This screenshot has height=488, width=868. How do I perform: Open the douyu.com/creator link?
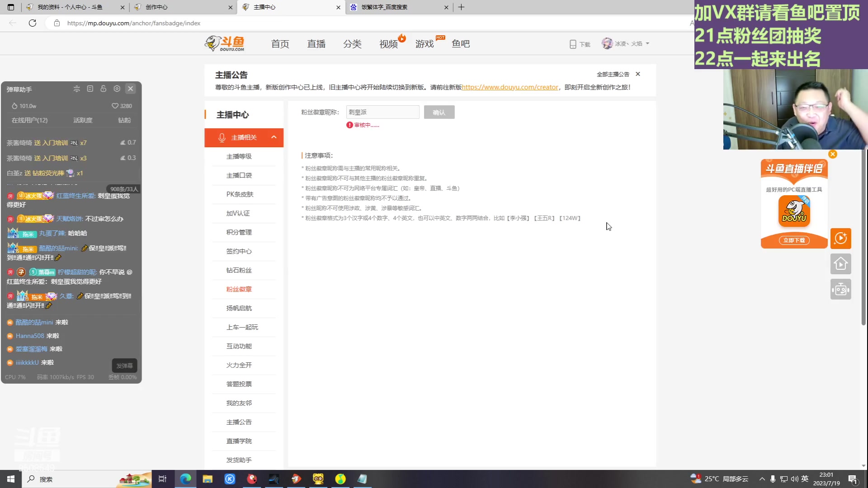510,87
